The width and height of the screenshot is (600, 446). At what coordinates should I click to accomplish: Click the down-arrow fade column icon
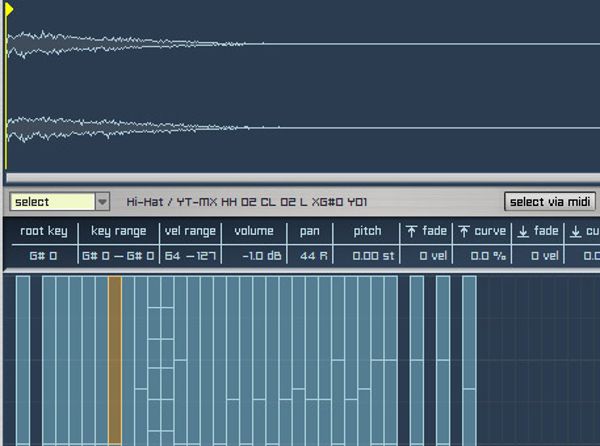(522, 232)
